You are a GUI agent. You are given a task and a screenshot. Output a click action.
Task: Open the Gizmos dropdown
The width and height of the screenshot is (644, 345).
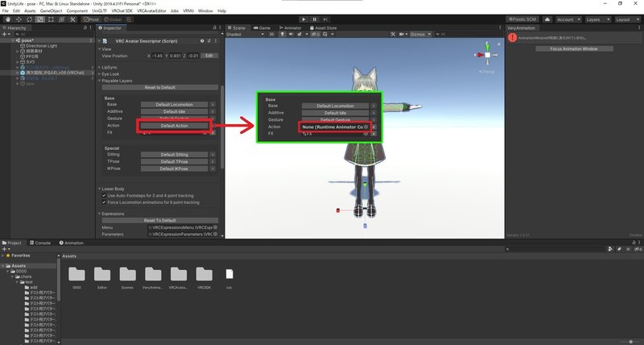pyautogui.click(x=420, y=34)
